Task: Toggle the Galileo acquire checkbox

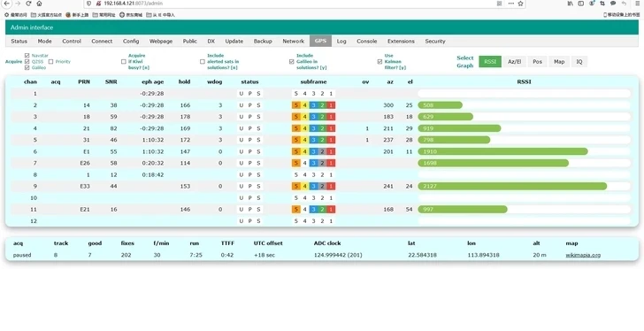Action: pos(27,67)
